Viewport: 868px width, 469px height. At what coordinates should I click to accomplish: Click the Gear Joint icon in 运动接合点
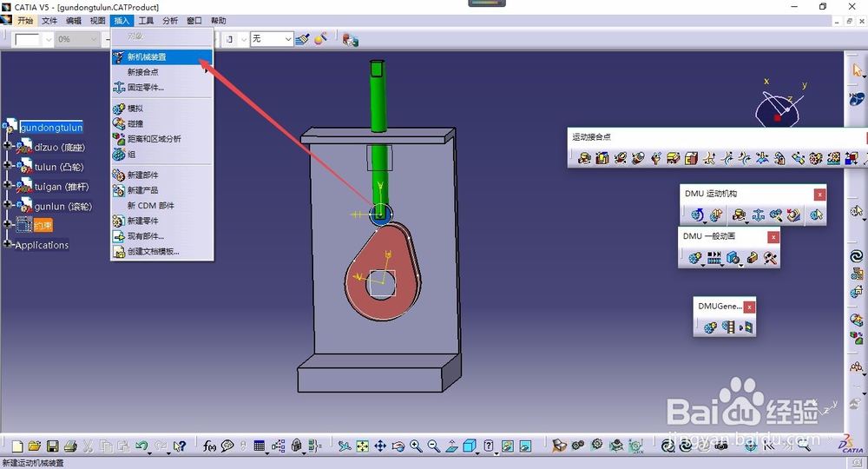[815, 158]
